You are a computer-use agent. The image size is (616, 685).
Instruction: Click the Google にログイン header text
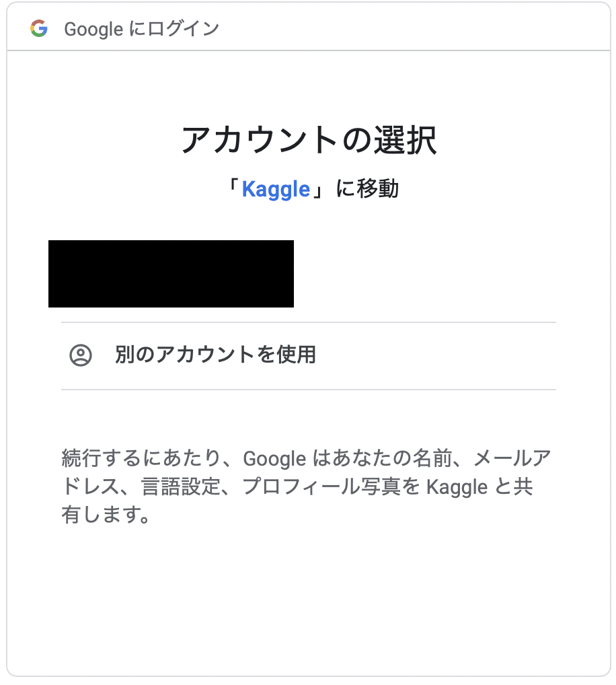141,28
